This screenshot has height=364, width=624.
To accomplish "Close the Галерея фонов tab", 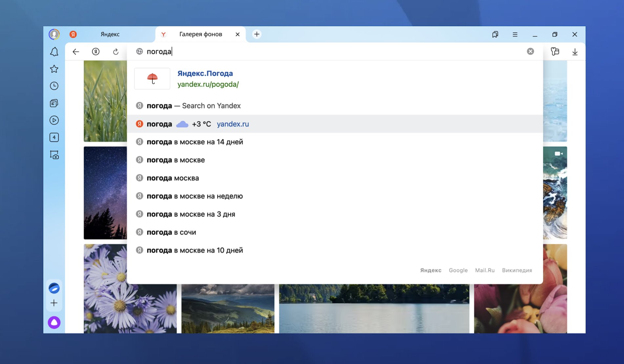I will [238, 34].
